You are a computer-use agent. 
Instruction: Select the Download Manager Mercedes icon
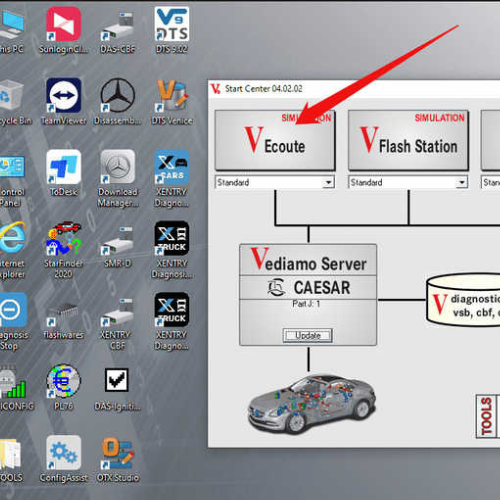coord(118,179)
